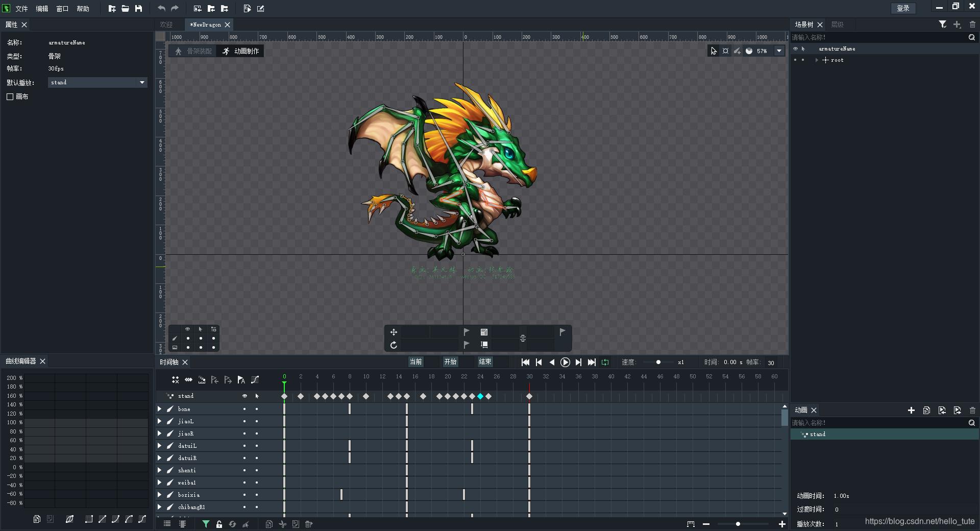Open the 帮助 menu
The height and width of the screenshot is (531, 980).
83,9
